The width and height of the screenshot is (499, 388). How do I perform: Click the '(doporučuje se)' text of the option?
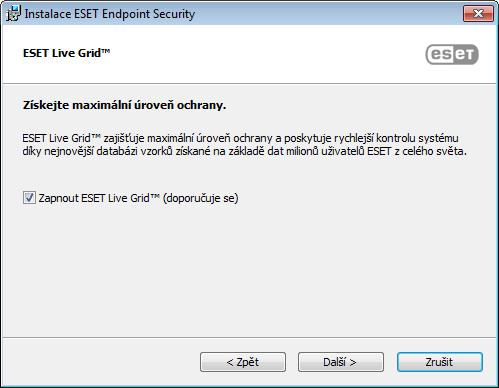(201, 198)
